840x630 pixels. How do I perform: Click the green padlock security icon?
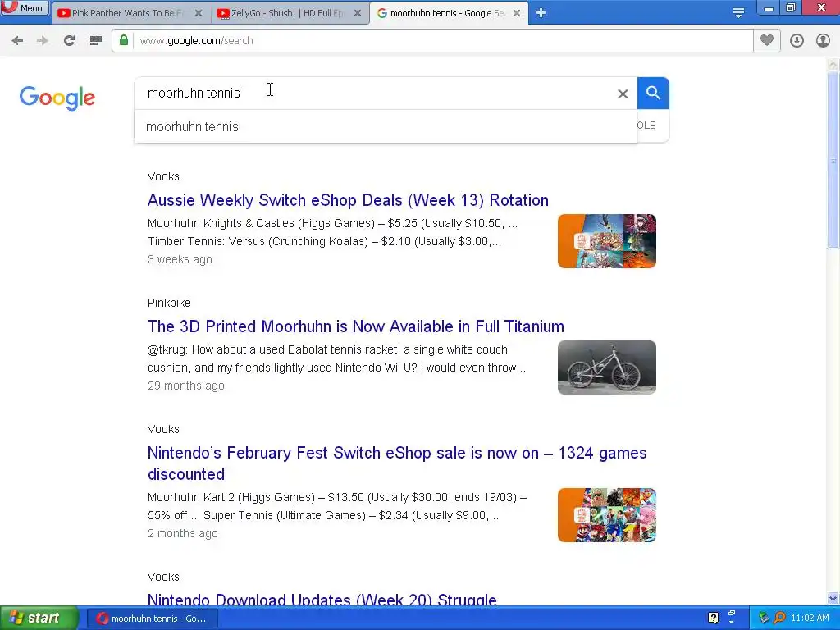point(124,41)
